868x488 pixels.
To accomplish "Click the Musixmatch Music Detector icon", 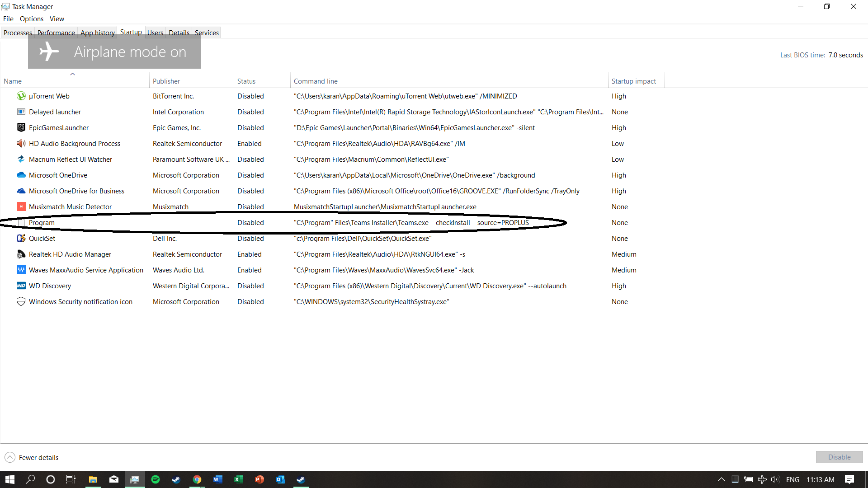I will tap(21, 206).
